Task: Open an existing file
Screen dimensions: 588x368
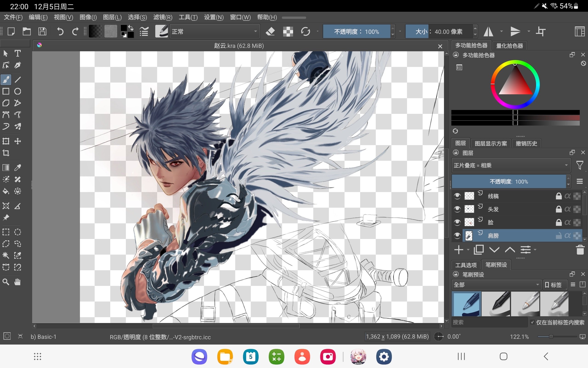Action: [x=26, y=32]
